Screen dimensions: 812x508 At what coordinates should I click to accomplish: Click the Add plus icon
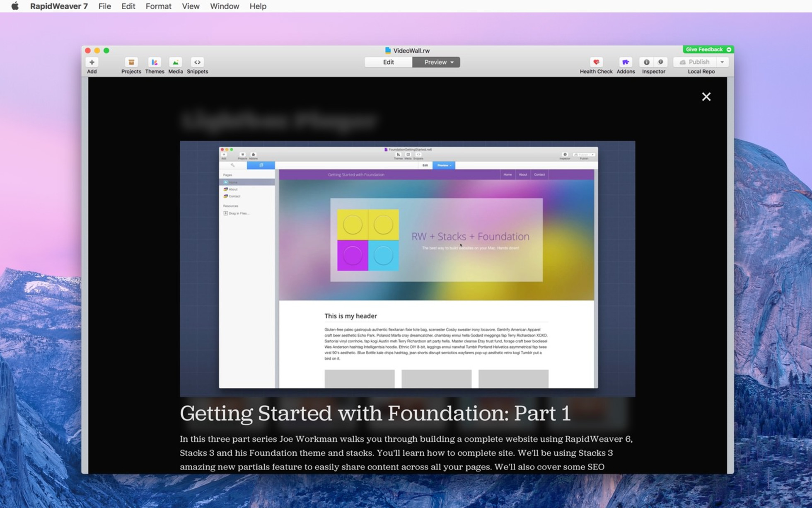tap(92, 62)
